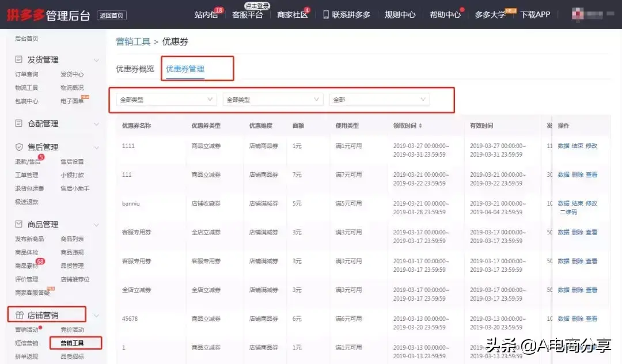This screenshot has width=622, height=364.
Task: Open 发布新商品 in the sidebar
Action: pos(29,239)
